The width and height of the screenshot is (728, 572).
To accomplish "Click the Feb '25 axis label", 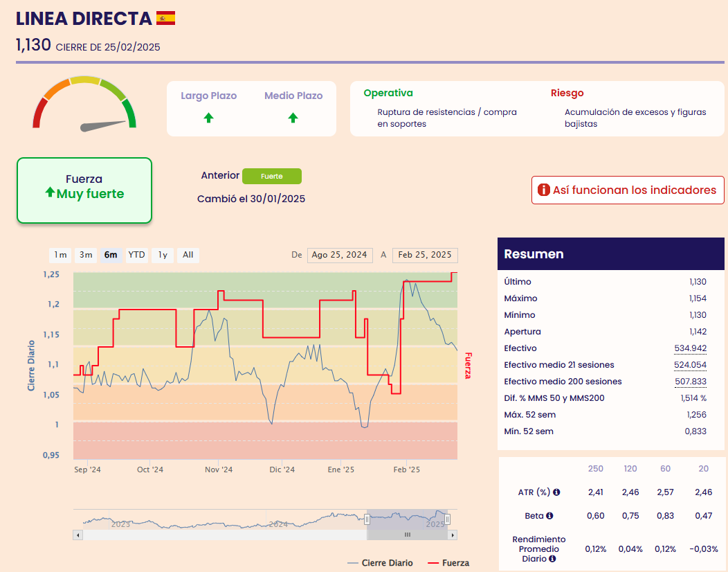I will 407,470.
